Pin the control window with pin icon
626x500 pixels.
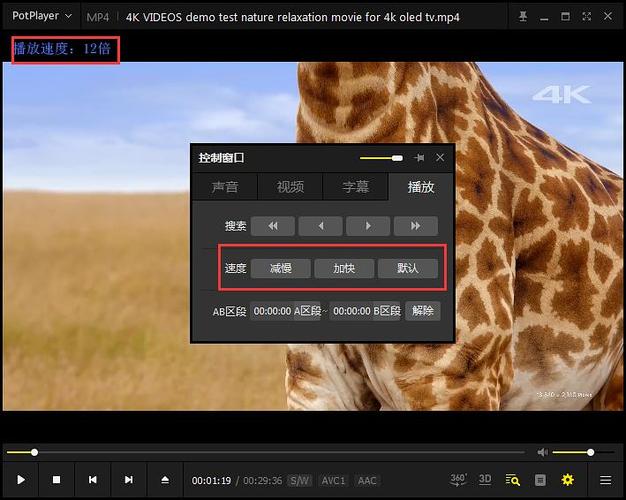(x=419, y=158)
